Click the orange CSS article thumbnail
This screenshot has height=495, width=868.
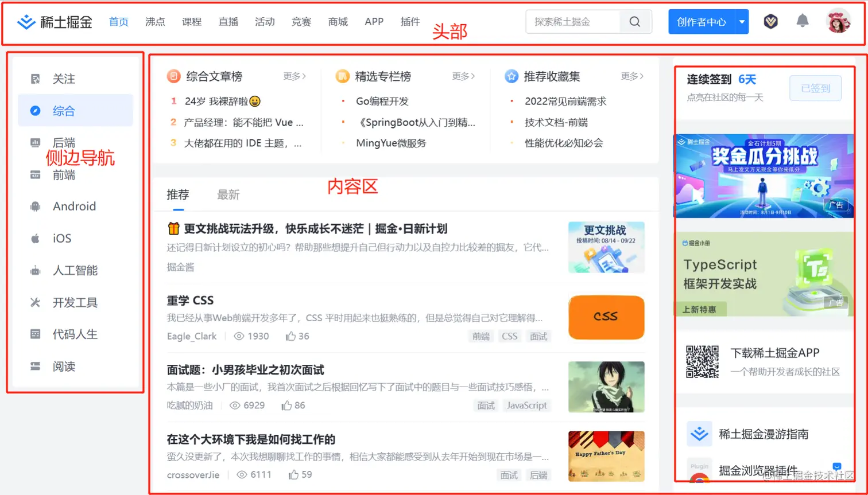606,317
